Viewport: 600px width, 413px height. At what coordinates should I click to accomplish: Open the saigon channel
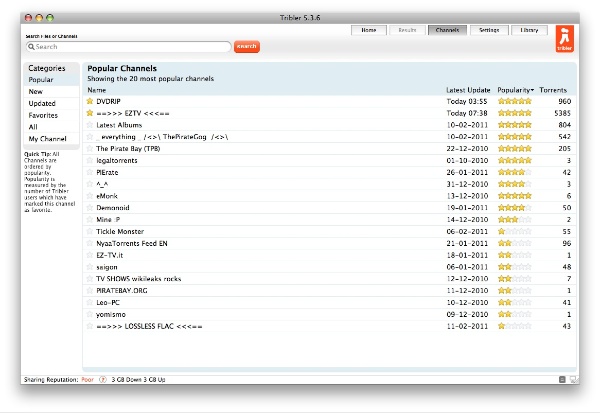pos(107,267)
